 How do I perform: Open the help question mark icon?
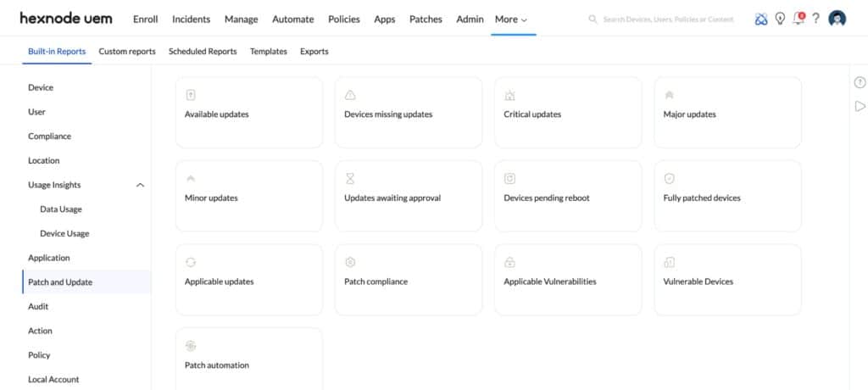click(x=815, y=19)
